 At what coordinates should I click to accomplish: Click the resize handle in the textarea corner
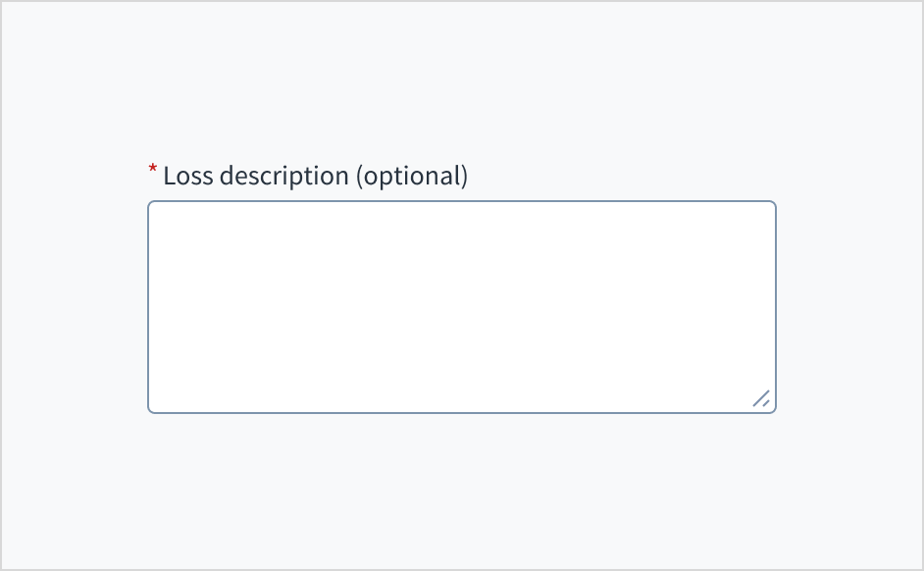760,398
